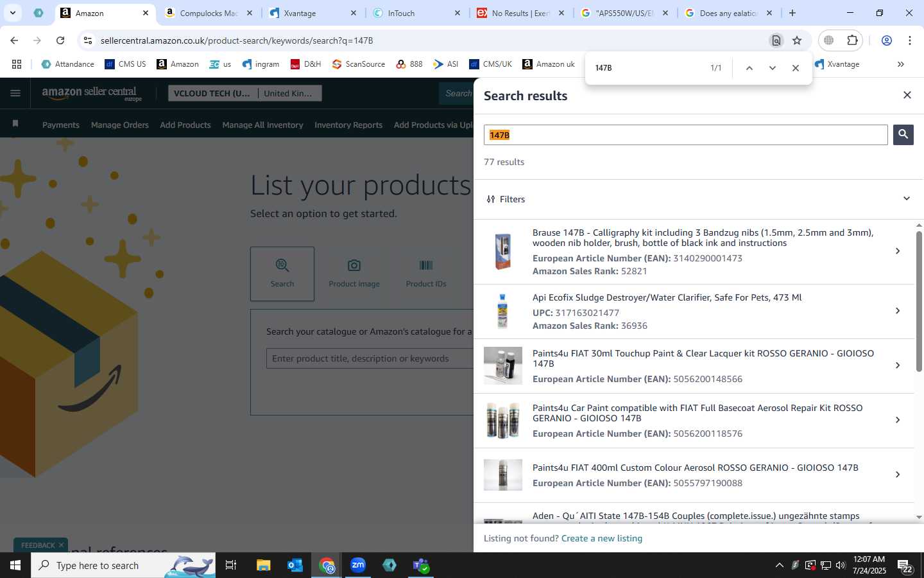Viewport: 924px width, 578px height.
Task: Open the tab search dropdown arrow
Action: 12,13
